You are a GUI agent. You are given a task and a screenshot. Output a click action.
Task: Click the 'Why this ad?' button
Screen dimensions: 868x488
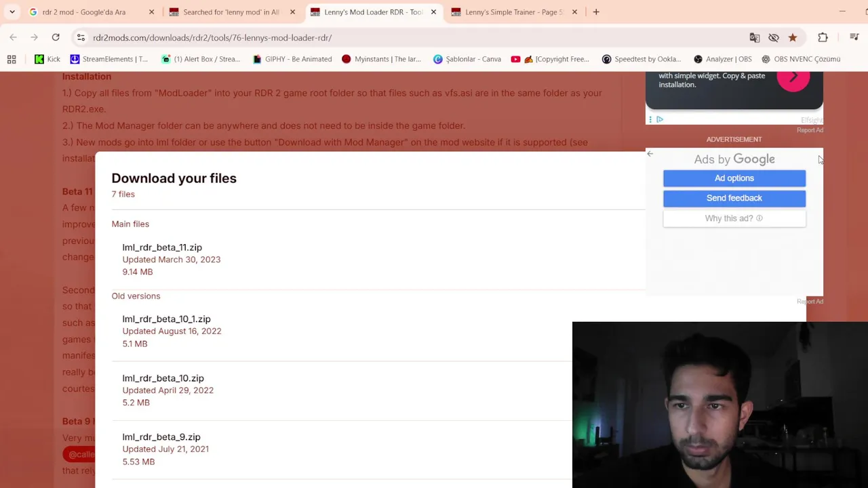(x=734, y=218)
